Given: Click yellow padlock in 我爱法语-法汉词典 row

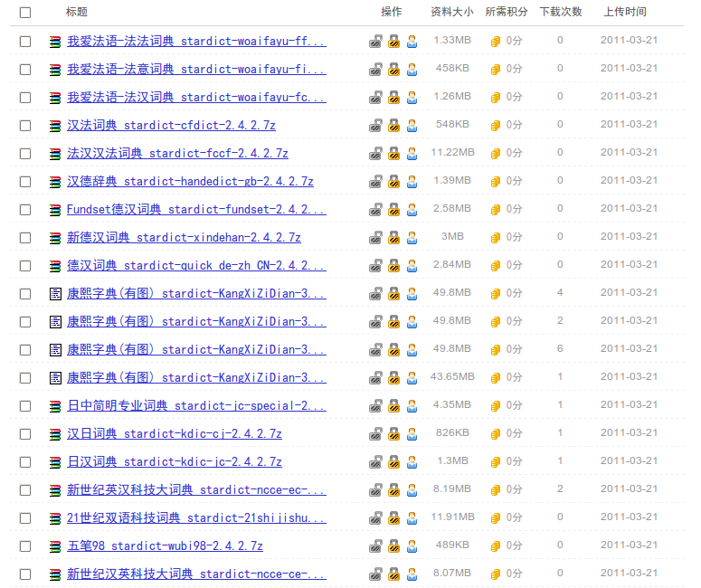Looking at the screenshot, I should coord(393,98).
